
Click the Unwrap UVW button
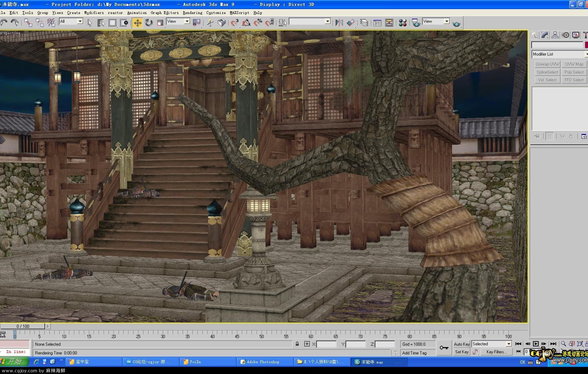tap(547, 64)
